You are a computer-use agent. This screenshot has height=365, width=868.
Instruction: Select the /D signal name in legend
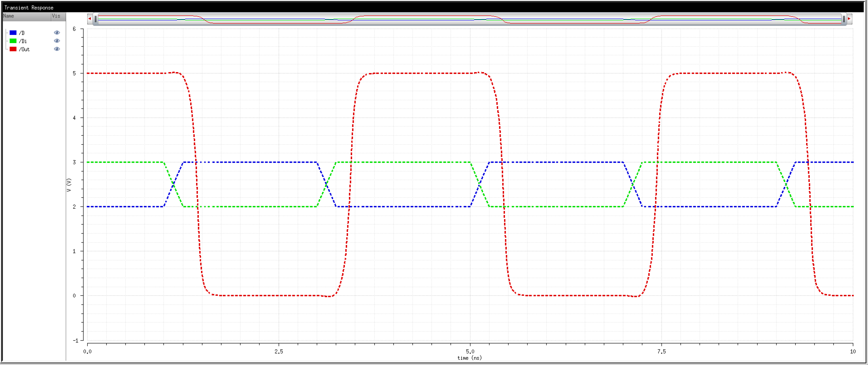tap(22, 33)
